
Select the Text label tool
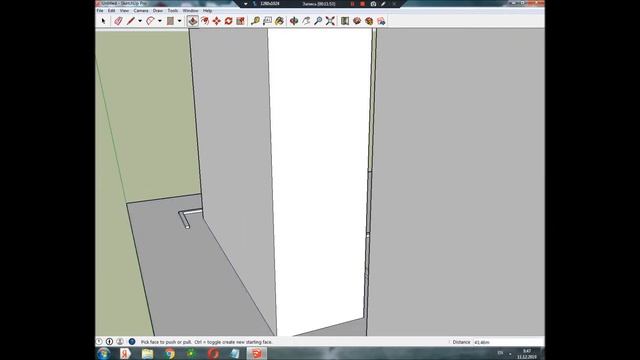[267, 21]
